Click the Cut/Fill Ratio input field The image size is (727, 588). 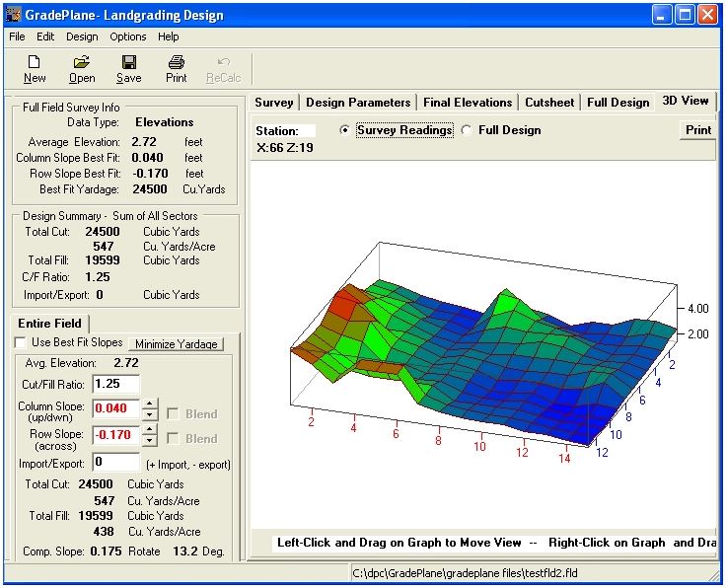click(x=115, y=384)
